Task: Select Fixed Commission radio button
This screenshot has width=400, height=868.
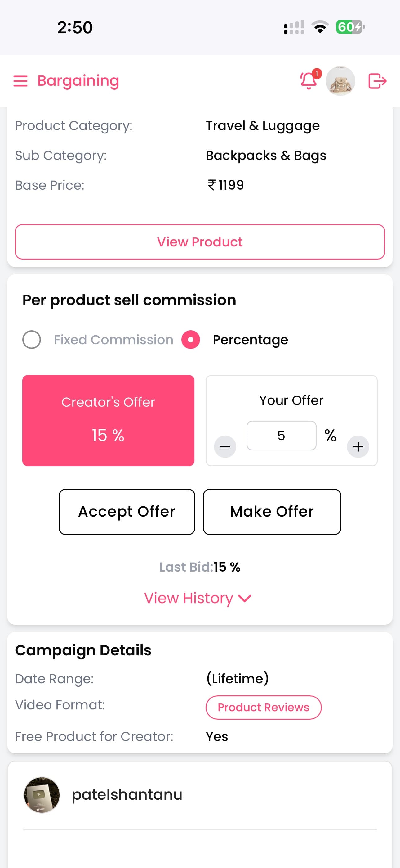Action: pos(32,340)
